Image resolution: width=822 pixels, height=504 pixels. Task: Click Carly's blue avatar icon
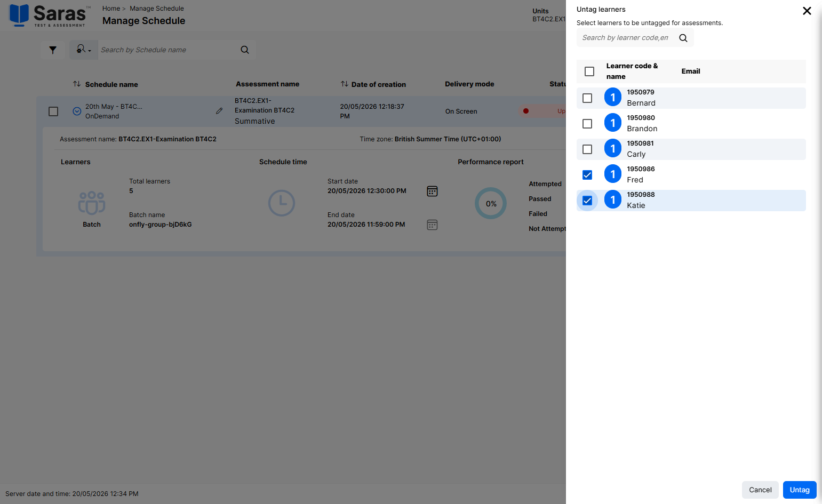613,148
